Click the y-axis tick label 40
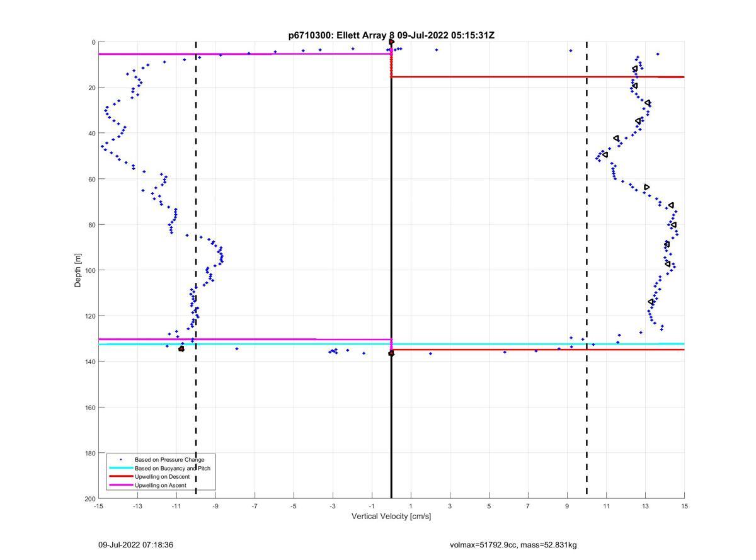 91,134
